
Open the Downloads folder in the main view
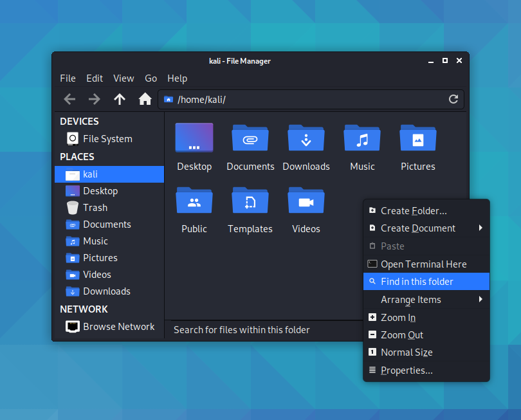[x=306, y=146]
